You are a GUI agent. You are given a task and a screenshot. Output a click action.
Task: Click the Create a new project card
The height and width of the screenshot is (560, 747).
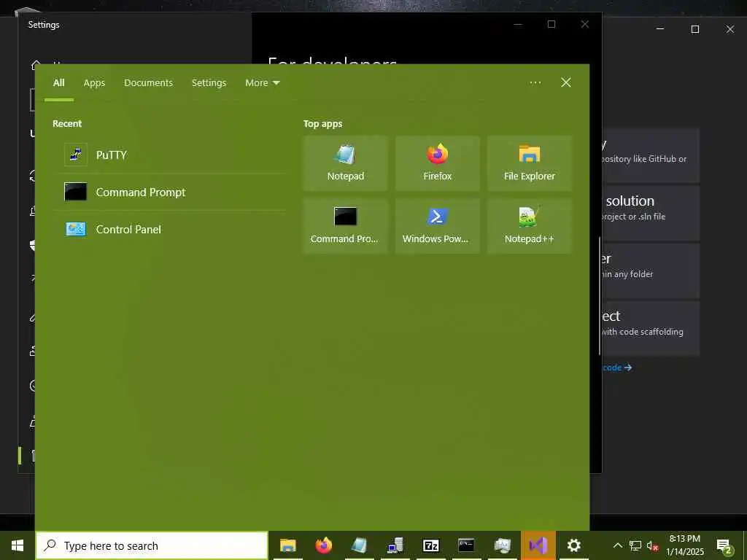(x=651, y=328)
